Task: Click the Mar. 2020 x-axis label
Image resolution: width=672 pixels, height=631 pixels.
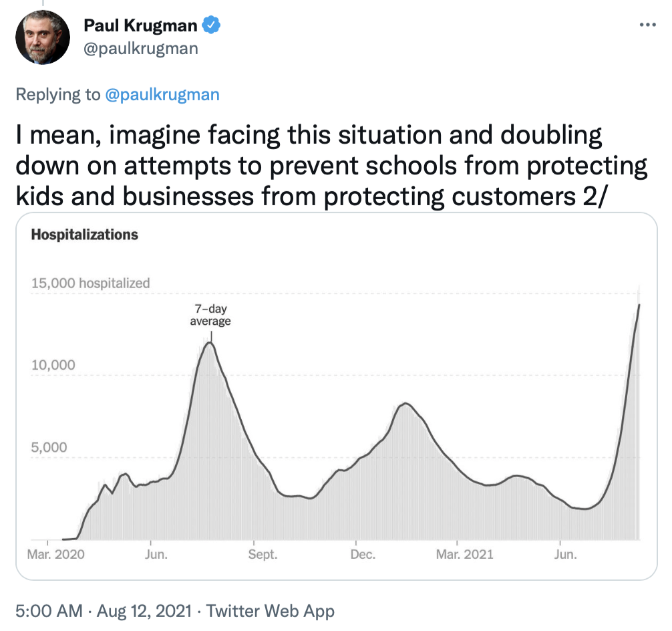Action: pos(57,555)
